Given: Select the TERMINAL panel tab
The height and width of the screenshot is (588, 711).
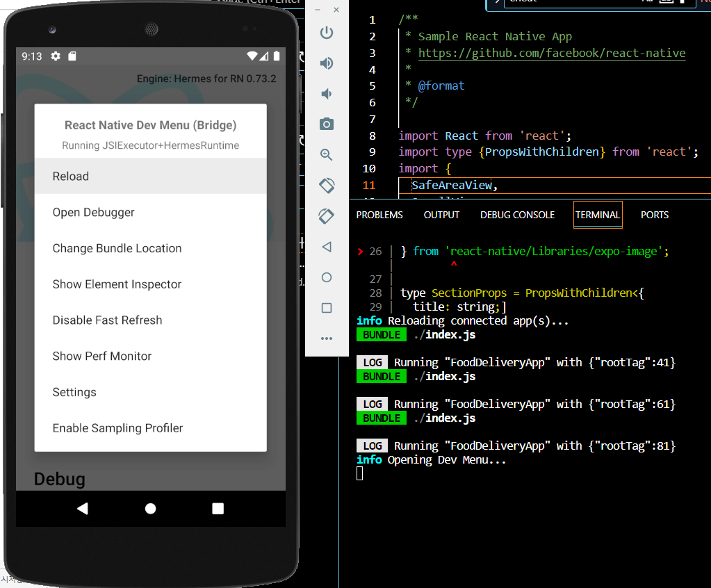Looking at the screenshot, I should click(x=598, y=215).
